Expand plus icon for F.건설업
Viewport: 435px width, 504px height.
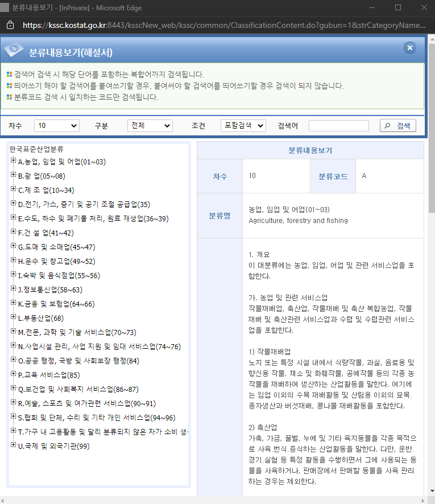[x=13, y=231]
